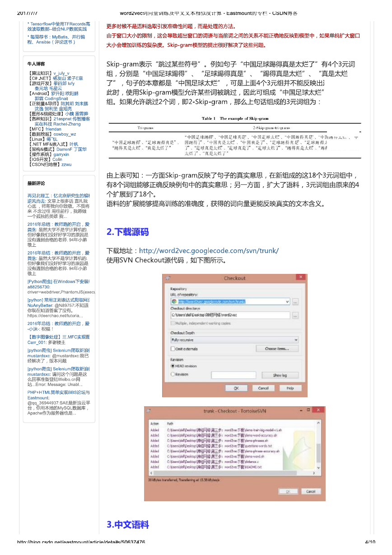Open 杨友山 blogger link
This screenshot has width=392, height=555.
[x=59, y=79]
